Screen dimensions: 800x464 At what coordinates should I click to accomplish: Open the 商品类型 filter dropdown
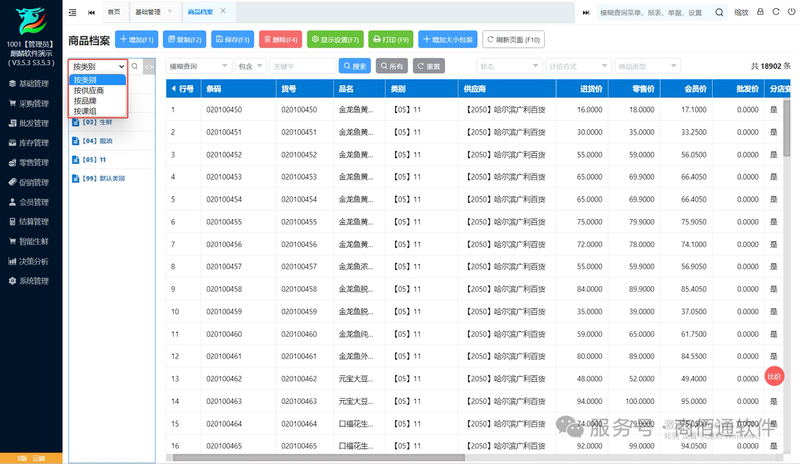pyautogui.click(x=647, y=66)
